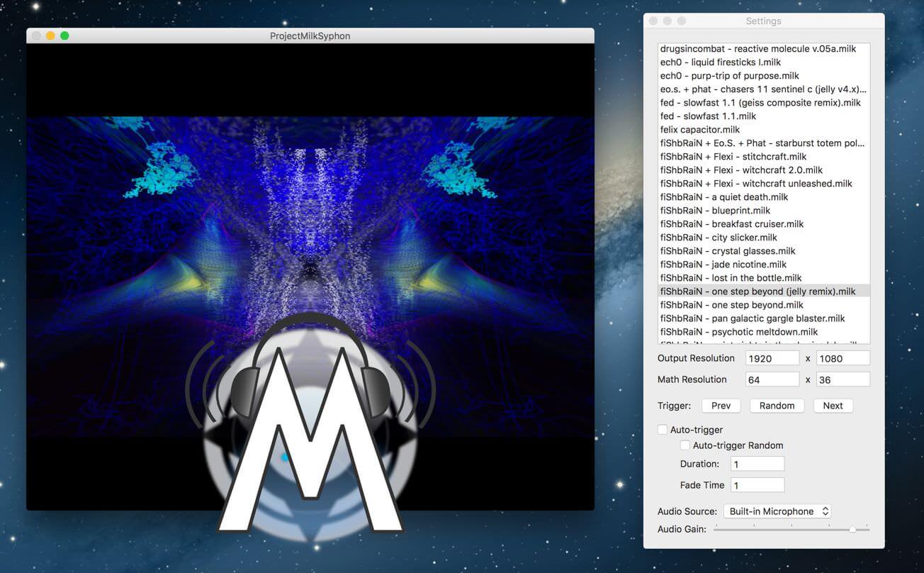924x573 pixels.
Task: Choose "ech0 - purp-trip of purpose.milk"
Action: coord(764,76)
